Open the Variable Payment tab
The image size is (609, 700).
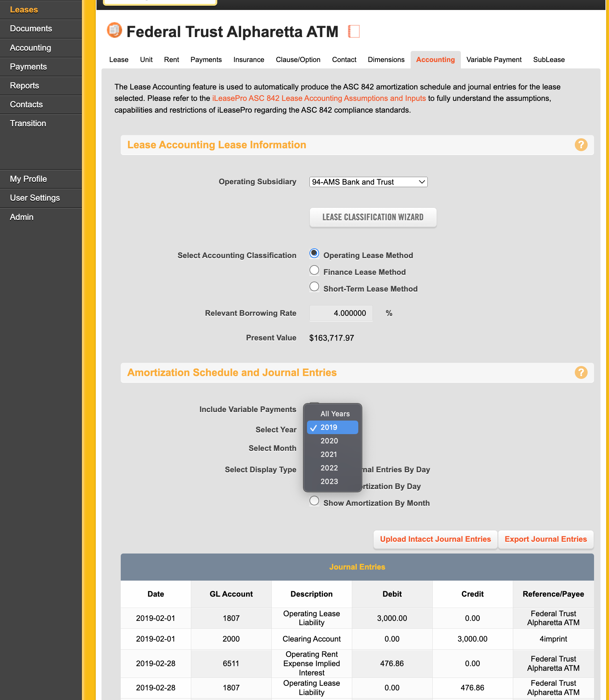pyautogui.click(x=494, y=60)
